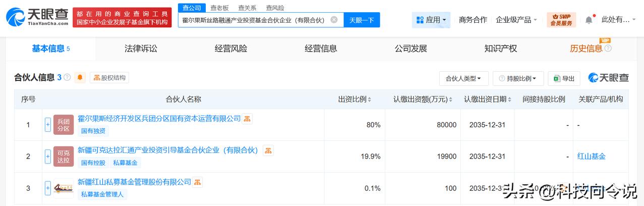This screenshot has width=644, height=206.
Task: Select the 查风险 search mode tab
Action: click(x=275, y=8)
